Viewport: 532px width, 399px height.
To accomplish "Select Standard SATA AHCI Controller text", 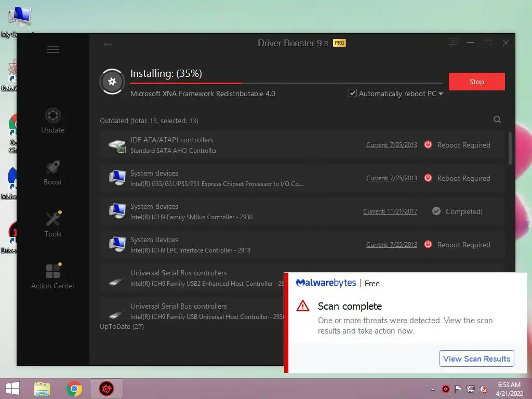I will pyautogui.click(x=174, y=151).
